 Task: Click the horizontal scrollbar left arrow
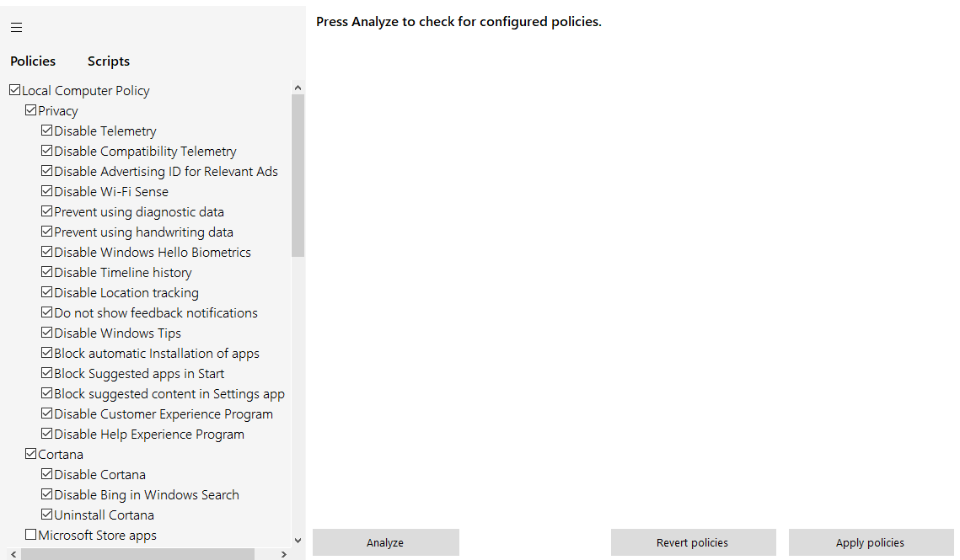click(x=13, y=554)
